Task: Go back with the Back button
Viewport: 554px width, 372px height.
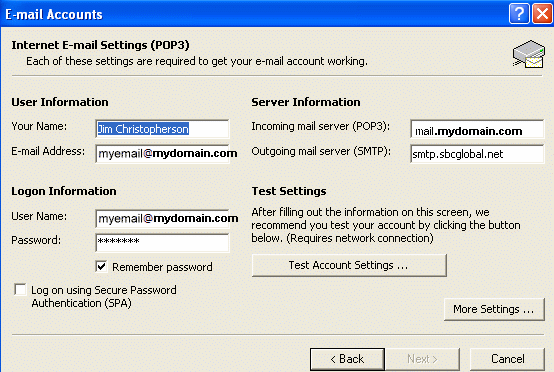Action: point(347,359)
